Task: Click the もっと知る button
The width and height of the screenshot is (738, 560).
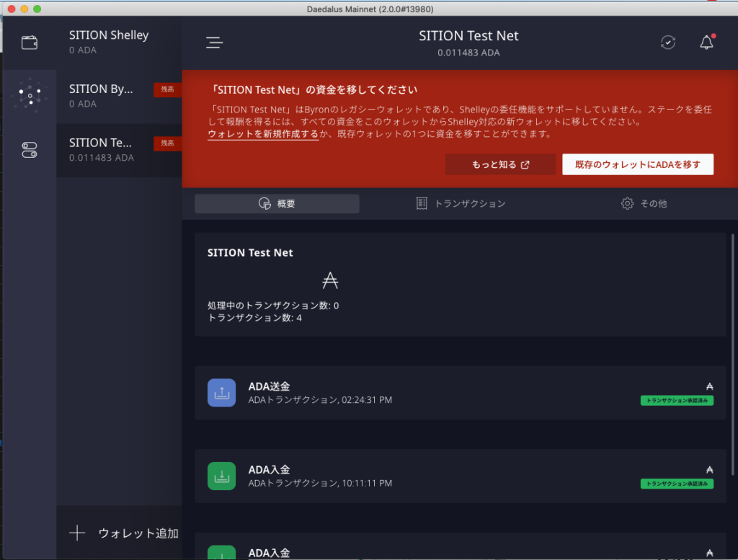Action: 500,164
